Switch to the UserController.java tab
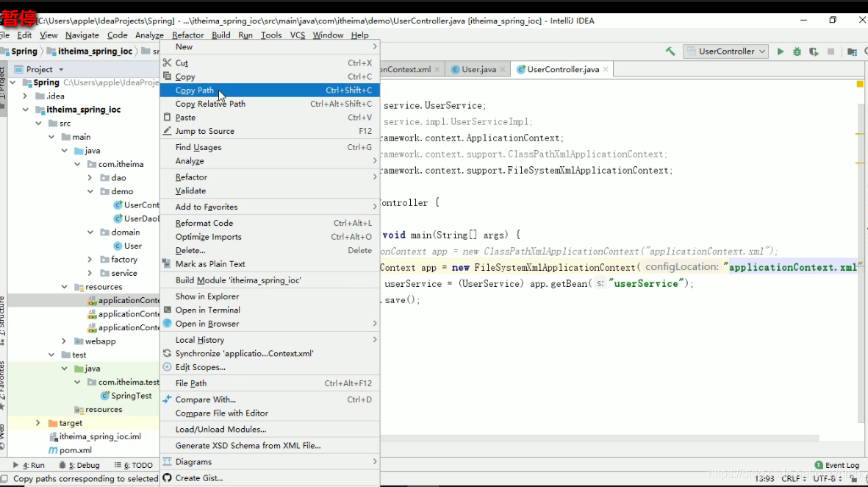 coord(563,69)
